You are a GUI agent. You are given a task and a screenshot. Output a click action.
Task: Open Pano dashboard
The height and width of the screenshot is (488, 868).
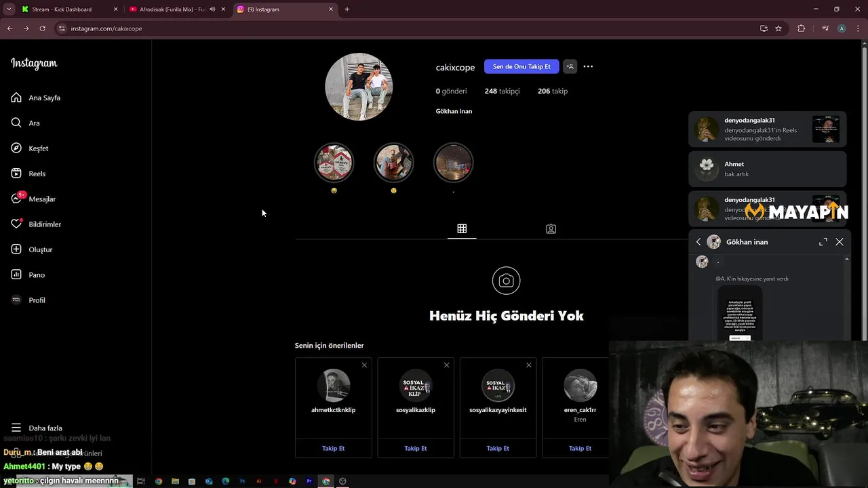click(x=28, y=274)
